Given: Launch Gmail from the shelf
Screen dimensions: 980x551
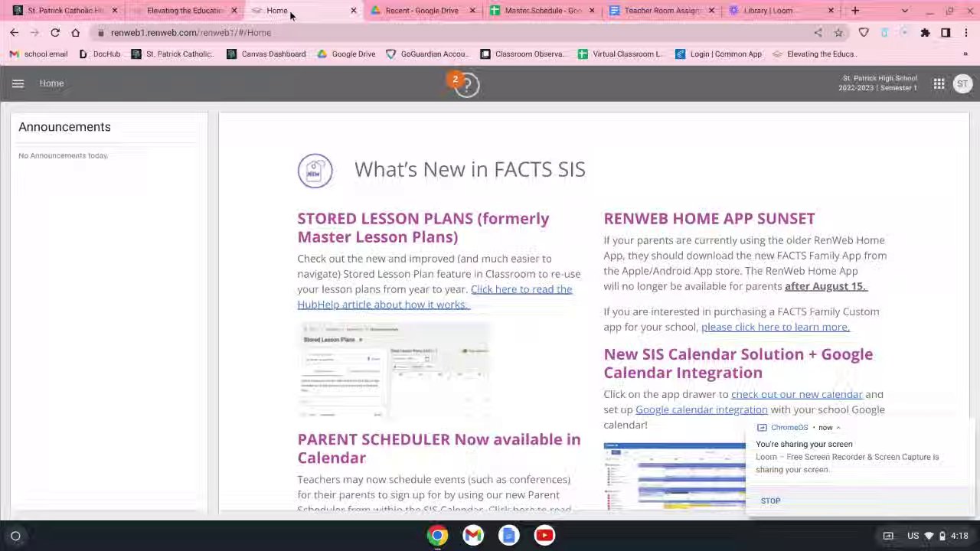Looking at the screenshot, I should 473,536.
